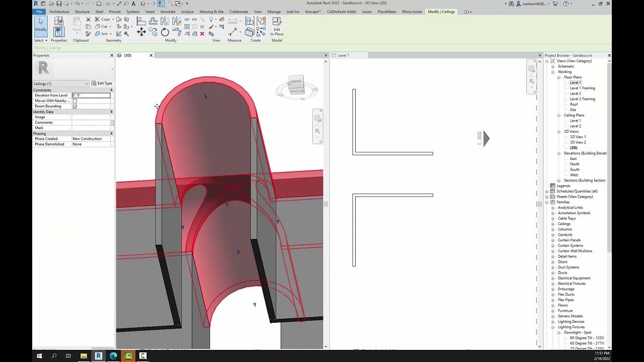Click the Windows taskbar search icon
The image size is (644, 362).
click(x=54, y=356)
